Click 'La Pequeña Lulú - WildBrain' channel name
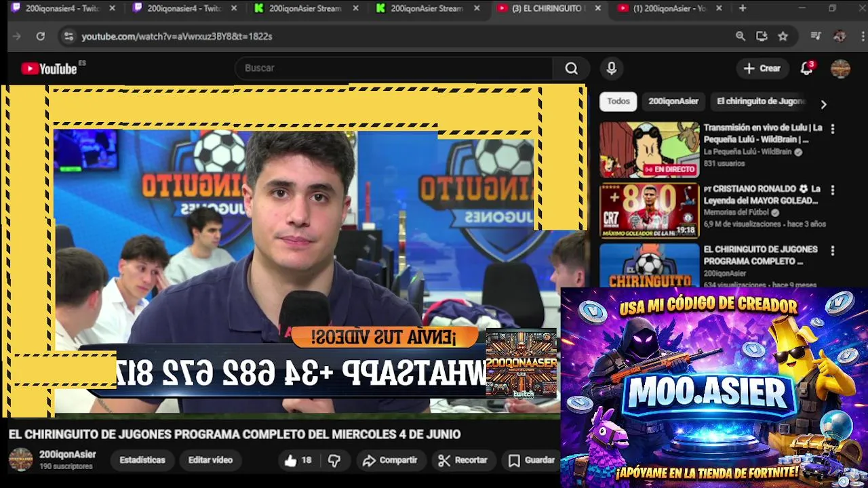 tap(747, 152)
